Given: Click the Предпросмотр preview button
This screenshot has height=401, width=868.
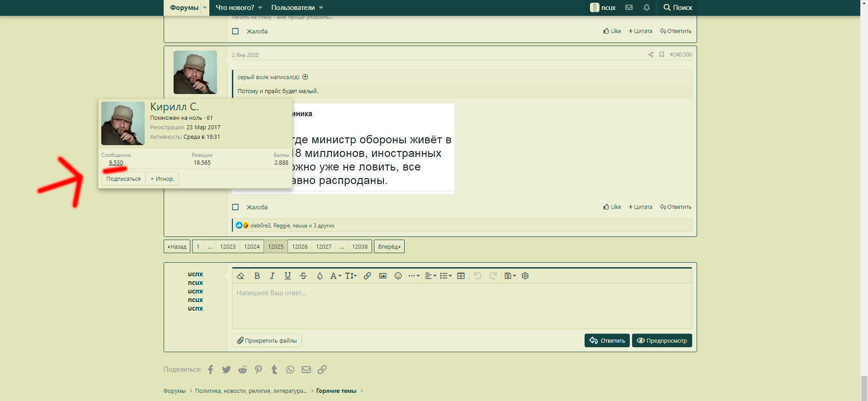Looking at the screenshot, I should (662, 340).
